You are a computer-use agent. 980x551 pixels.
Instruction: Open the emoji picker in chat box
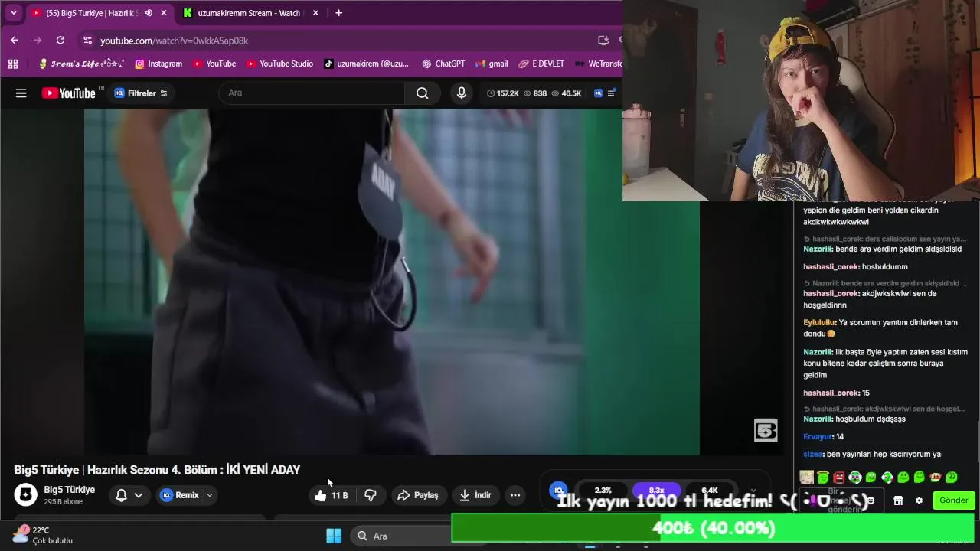coord(871,500)
